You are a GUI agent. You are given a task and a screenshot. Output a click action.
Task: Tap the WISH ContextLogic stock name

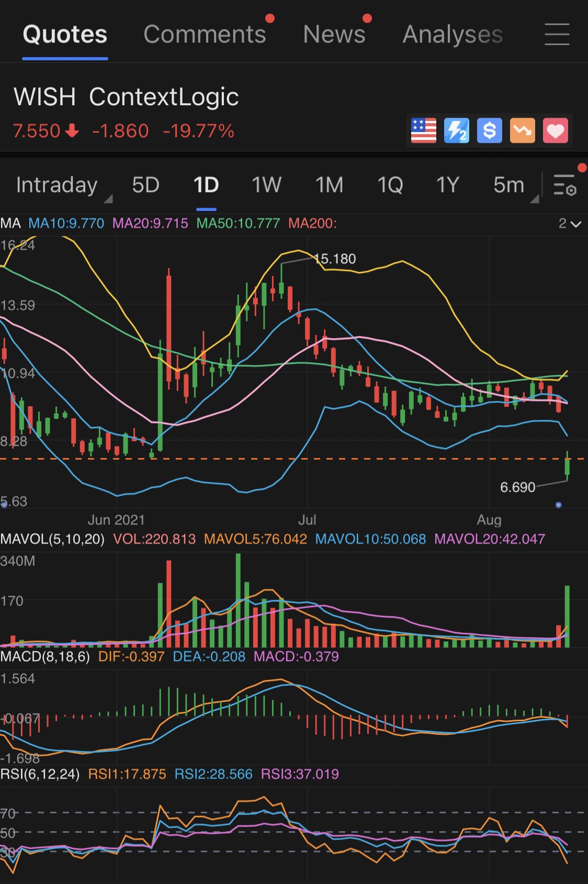[126, 97]
